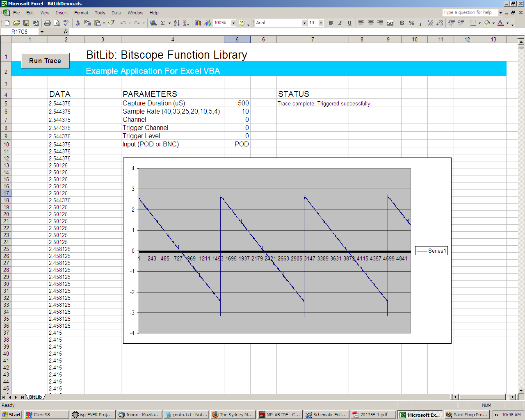Open Print Preview from the toolbar
The image size is (525, 420).
tap(57, 23)
